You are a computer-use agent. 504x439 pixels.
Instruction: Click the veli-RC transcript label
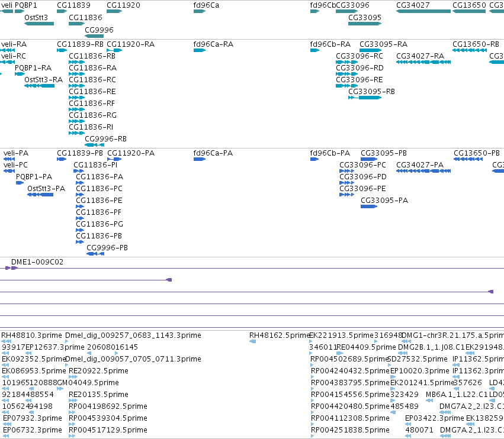tap(14, 56)
